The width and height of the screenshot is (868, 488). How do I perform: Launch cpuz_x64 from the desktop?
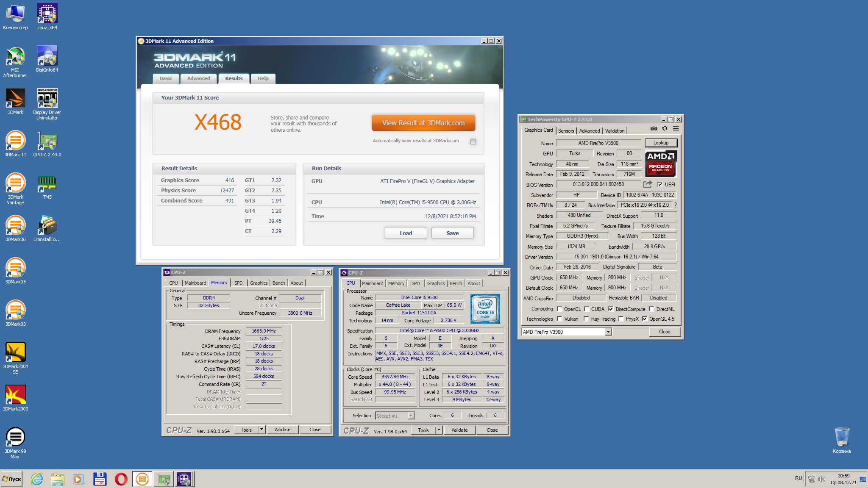[x=47, y=17]
